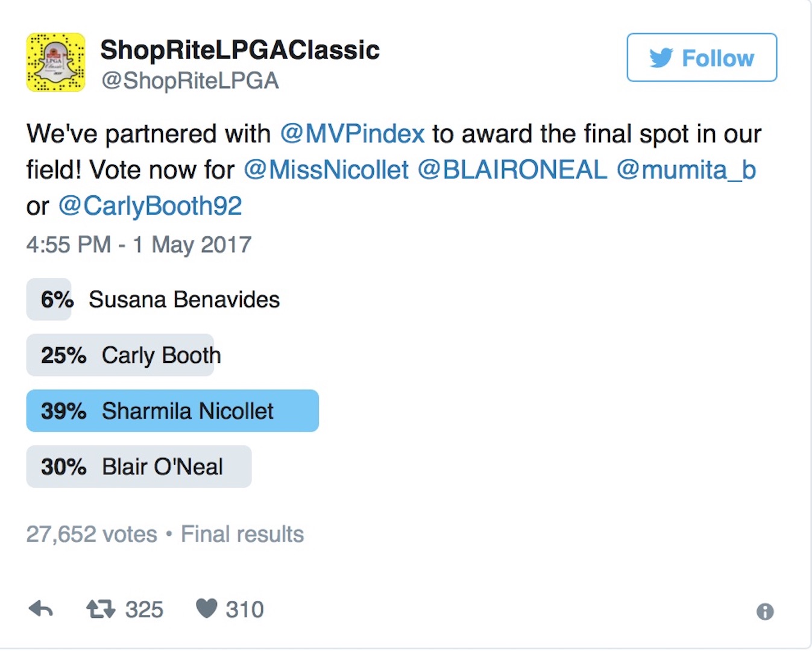The image size is (812, 651).
Task: Open the @MVPindex mention link
Action: click(353, 134)
